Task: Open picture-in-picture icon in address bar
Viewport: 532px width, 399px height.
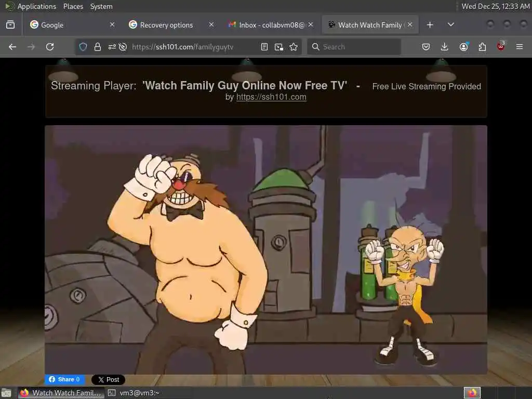Action: tap(279, 47)
